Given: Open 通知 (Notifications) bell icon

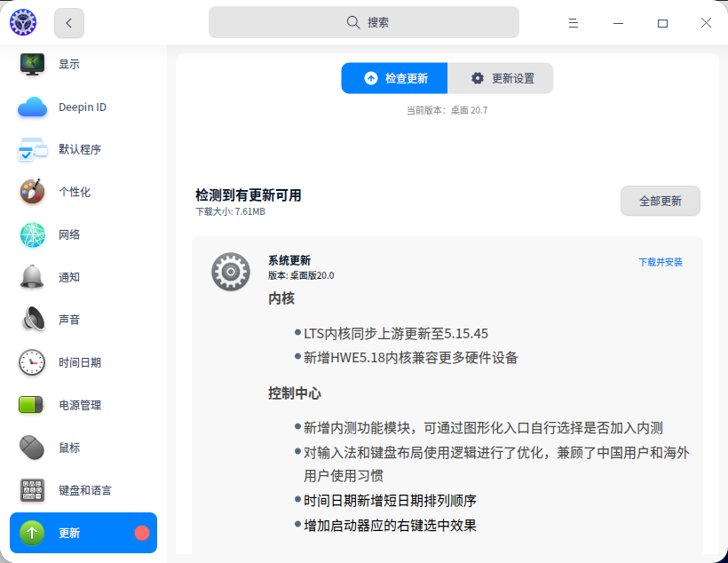Looking at the screenshot, I should tap(31, 277).
